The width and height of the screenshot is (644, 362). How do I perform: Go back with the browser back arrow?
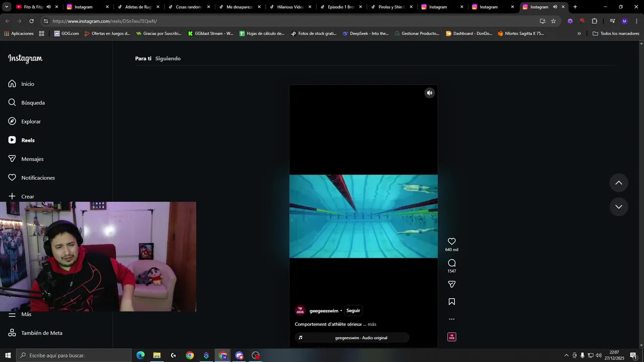coord(7,21)
